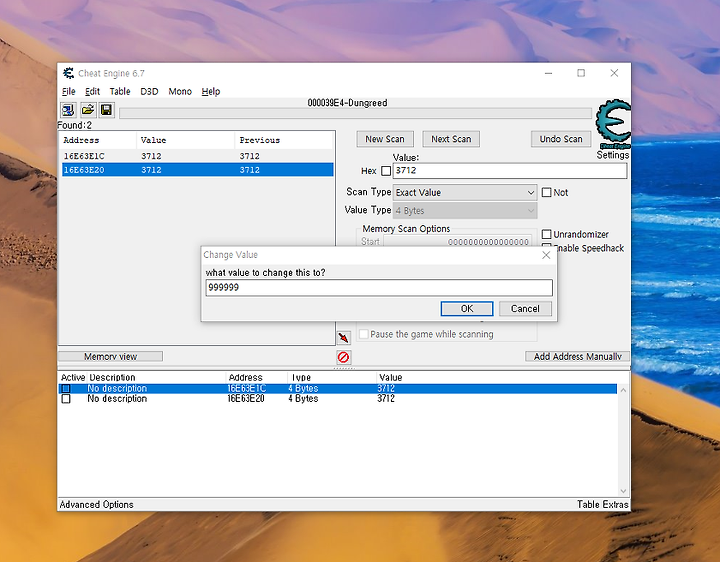The height and width of the screenshot is (562, 720).
Task: Open the D3D menu
Action: pos(149,91)
